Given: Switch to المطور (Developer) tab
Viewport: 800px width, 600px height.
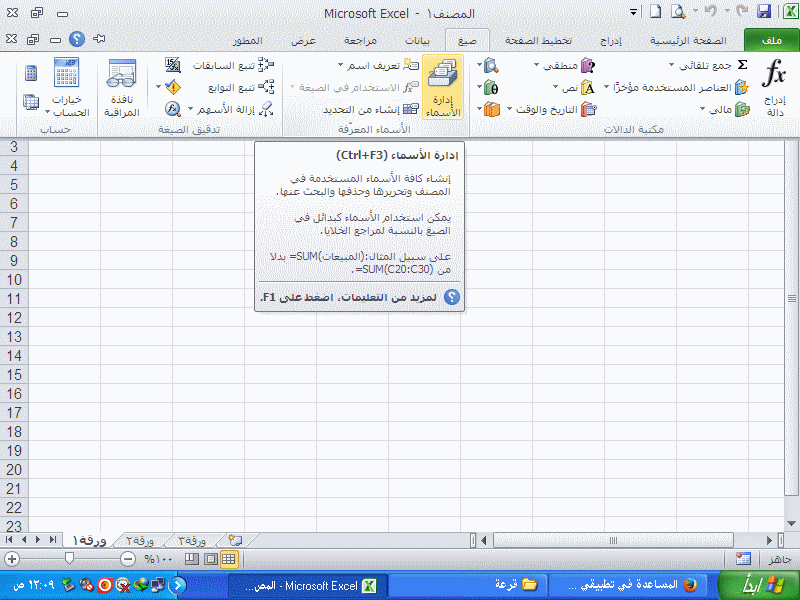Looking at the screenshot, I should (x=247, y=40).
